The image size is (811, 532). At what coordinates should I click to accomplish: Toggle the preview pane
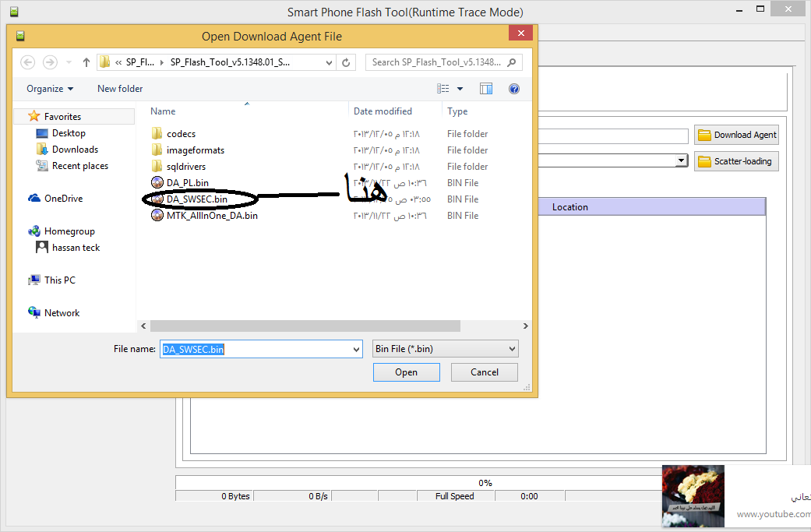pyautogui.click(x=486, y=89)
